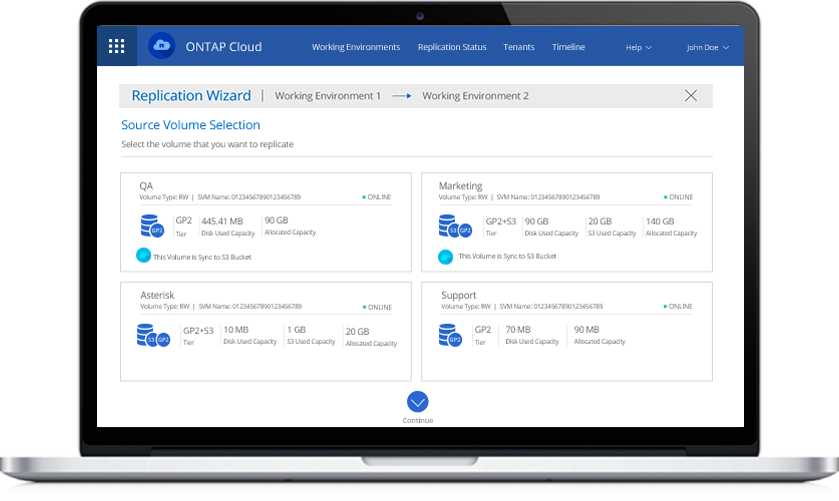This screenshot has width=839, height=501.
Task: Open the John Doe user menu
Action: click(707, 48)
